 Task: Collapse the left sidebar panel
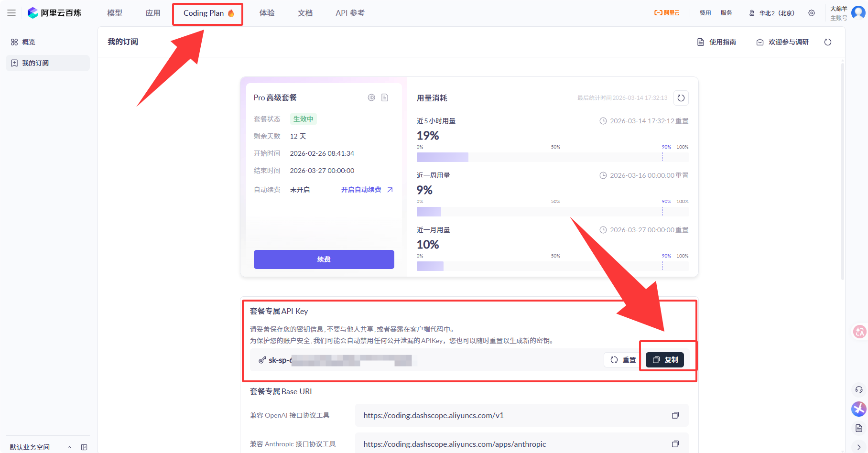[x=85, y=447]
